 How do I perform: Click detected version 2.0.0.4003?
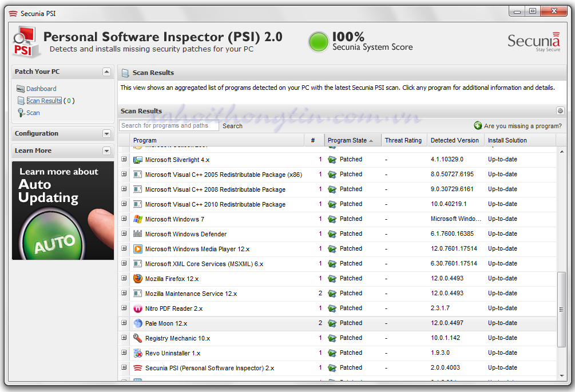click(445, 367)
